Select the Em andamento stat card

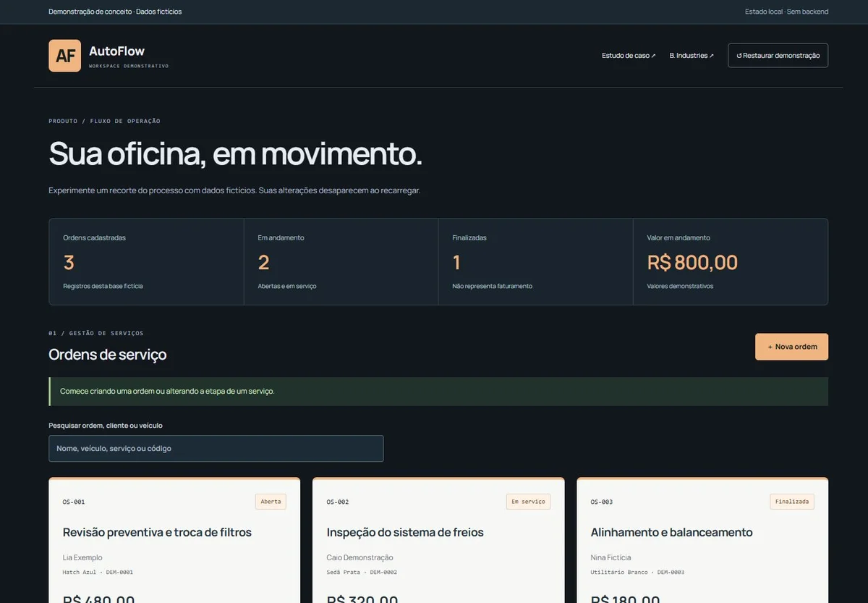click(x=341, y=262)
